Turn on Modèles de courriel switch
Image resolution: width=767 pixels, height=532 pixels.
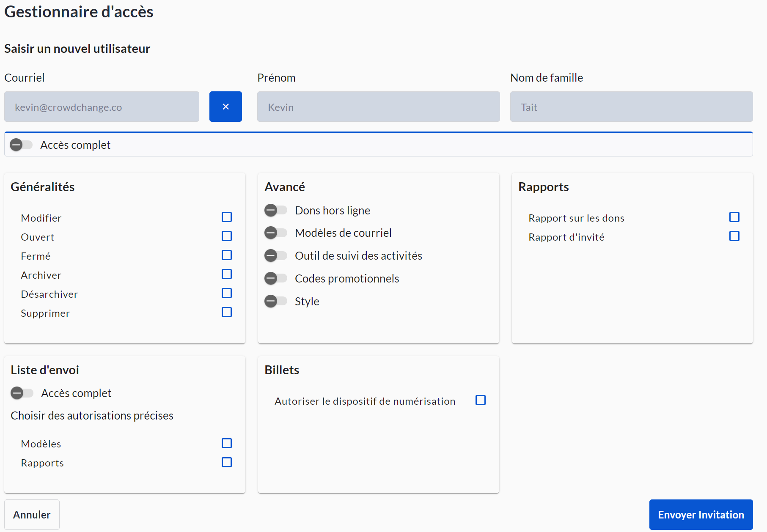click(x=275, y=233)
